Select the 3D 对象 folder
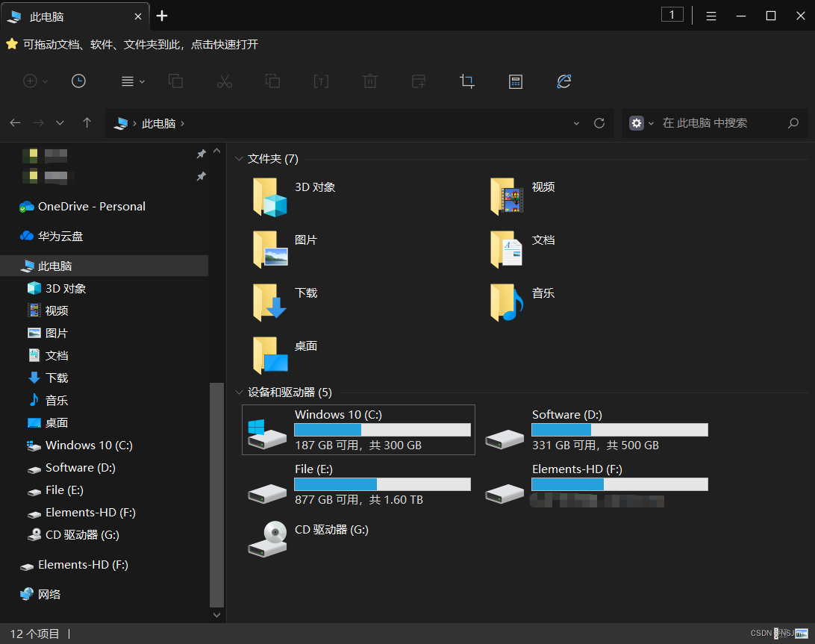Image resolution: width=815 pixels, height=644 pixels. point(294,197)
